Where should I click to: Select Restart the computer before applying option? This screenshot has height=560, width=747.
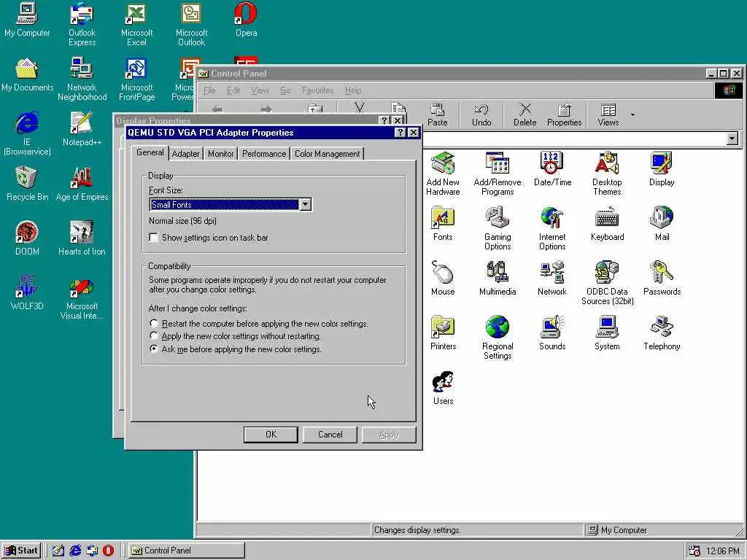pos(259,323)
